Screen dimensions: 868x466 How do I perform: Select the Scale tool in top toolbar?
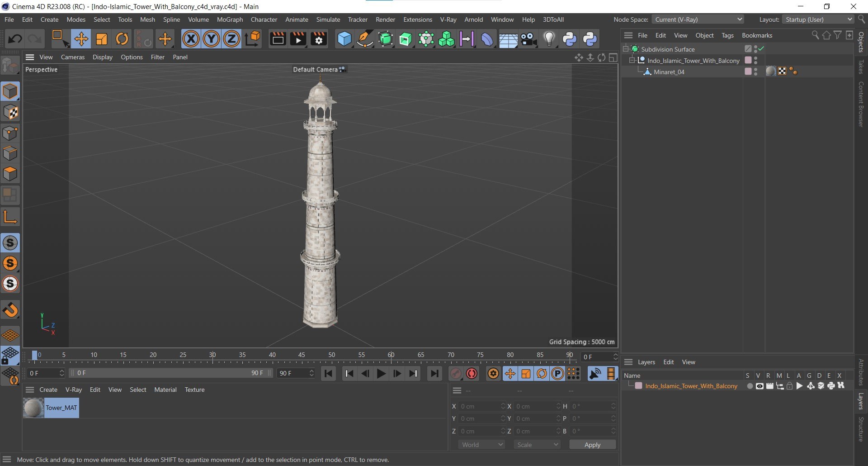click(102, 39)
